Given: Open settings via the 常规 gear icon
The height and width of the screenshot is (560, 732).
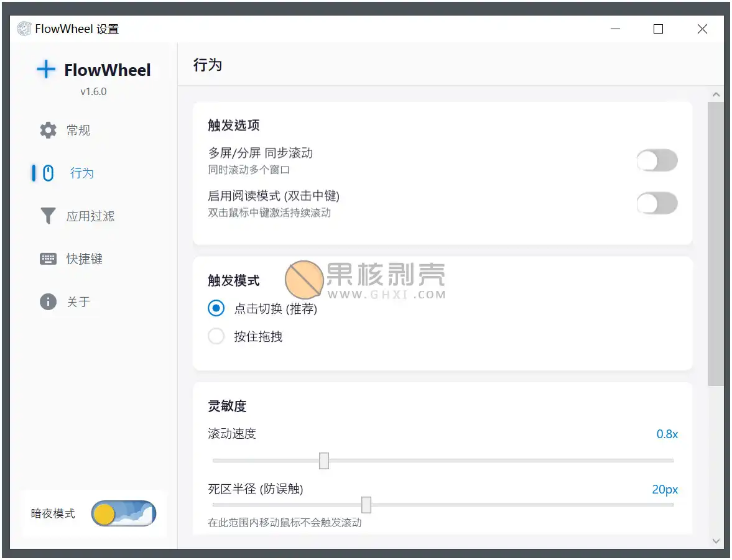Looking at the screenshot, I should coord(48,130).
